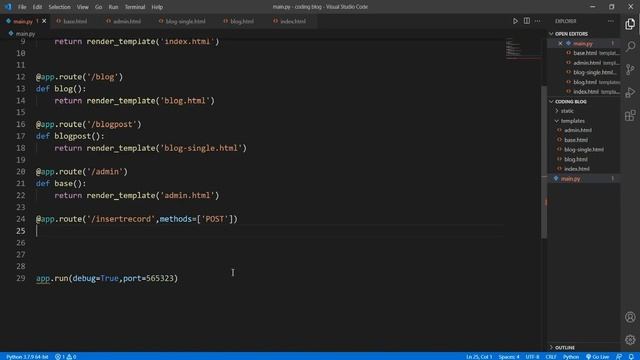Viewport: 640px width, 360px height.
Task: Change indentation via Spaces: 4
Action: [509, 357]
